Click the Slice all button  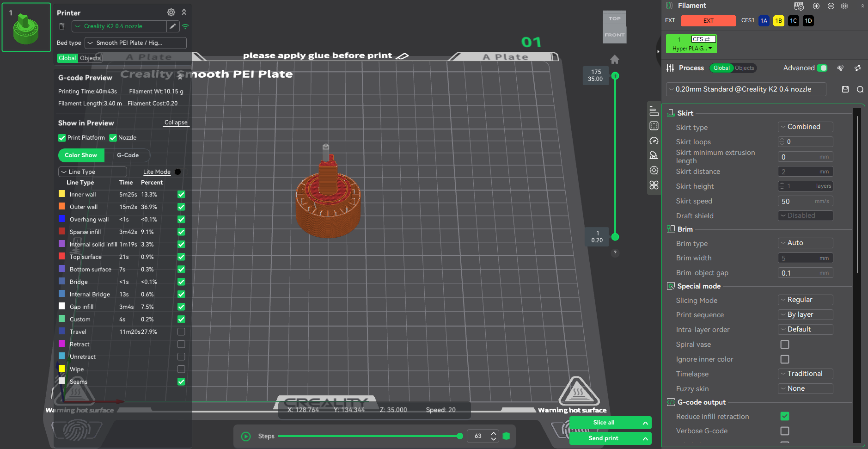pyautogui.click(x=604, y=423)
